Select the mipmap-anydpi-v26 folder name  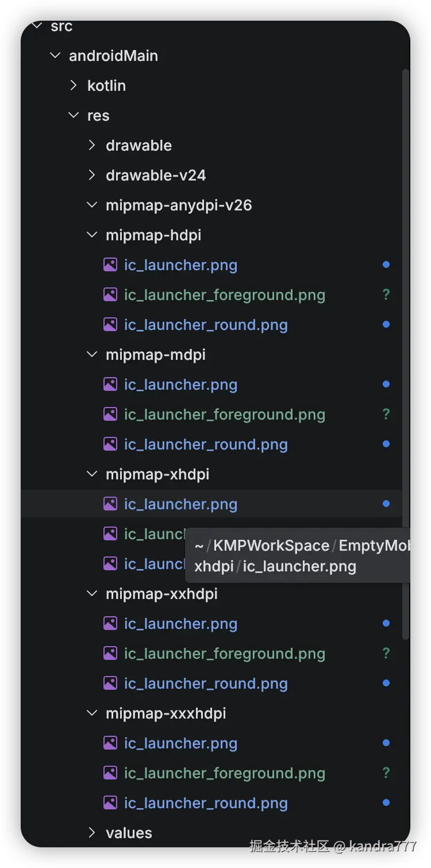[179, 206]
